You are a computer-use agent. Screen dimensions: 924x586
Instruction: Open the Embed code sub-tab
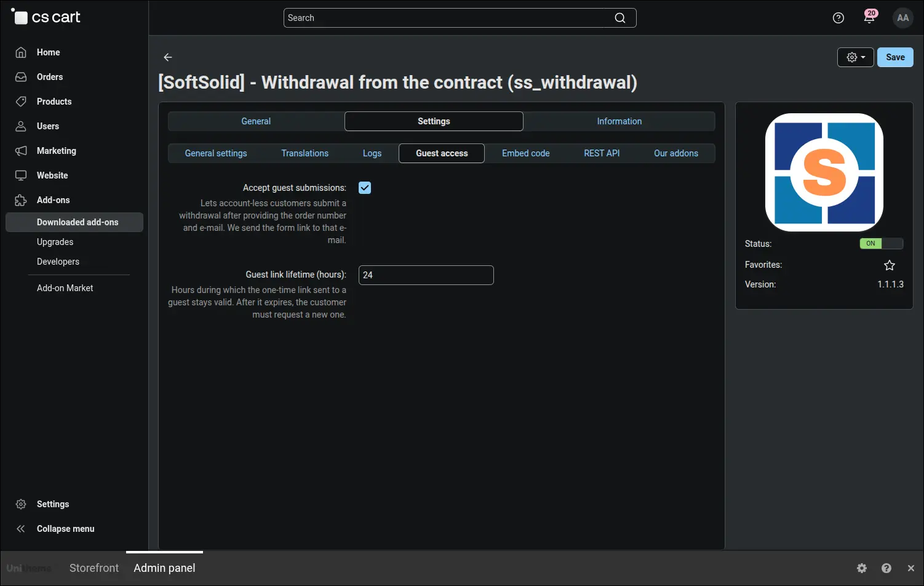pos(526,153)
